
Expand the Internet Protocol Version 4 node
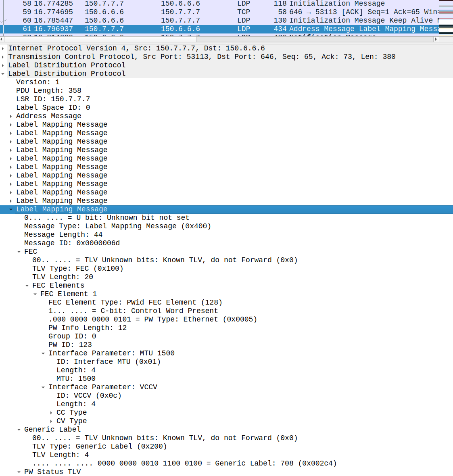[3, 48]
